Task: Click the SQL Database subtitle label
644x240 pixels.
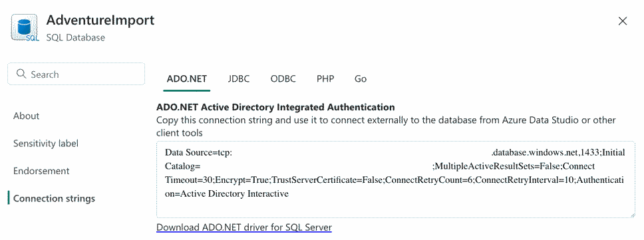Action: (76, 38)
